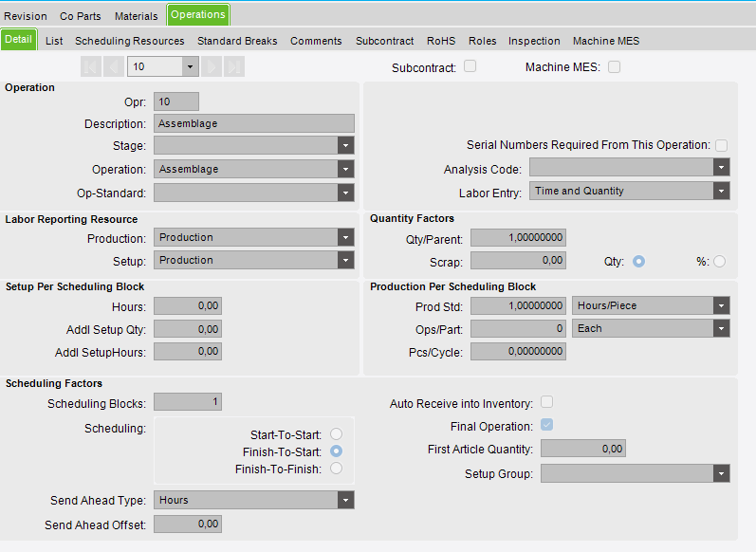Open the Setup resource dropdown
The image size is (756, 552).
click(345, 260)
